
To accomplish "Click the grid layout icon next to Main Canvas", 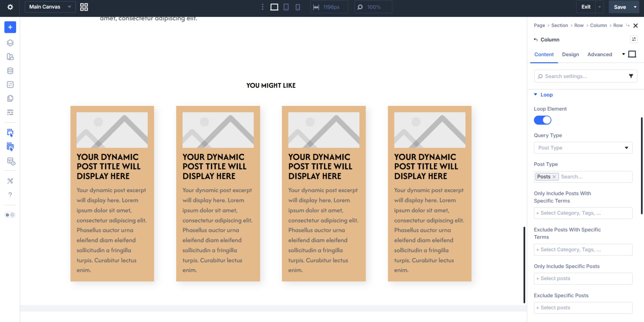I will coord(84,7).
